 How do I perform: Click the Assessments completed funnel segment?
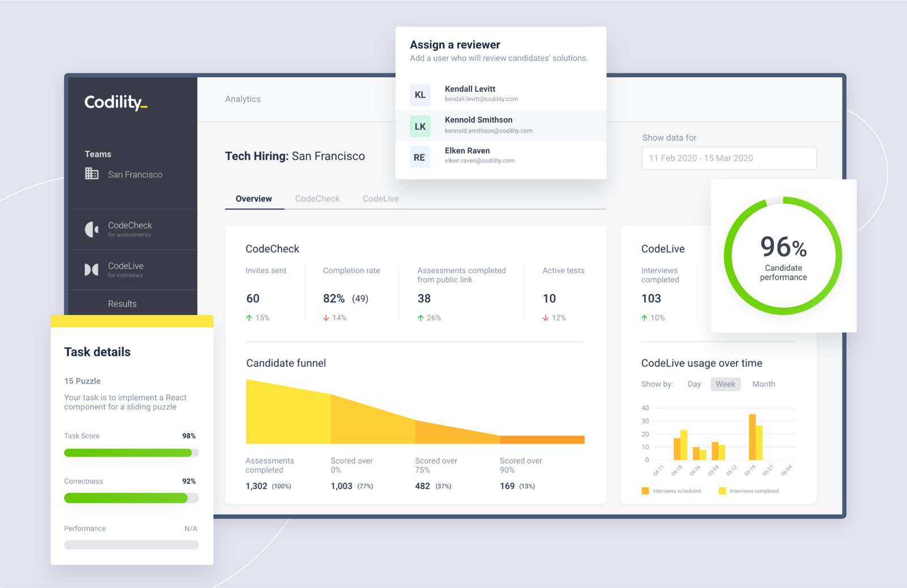tap(288, 414)
